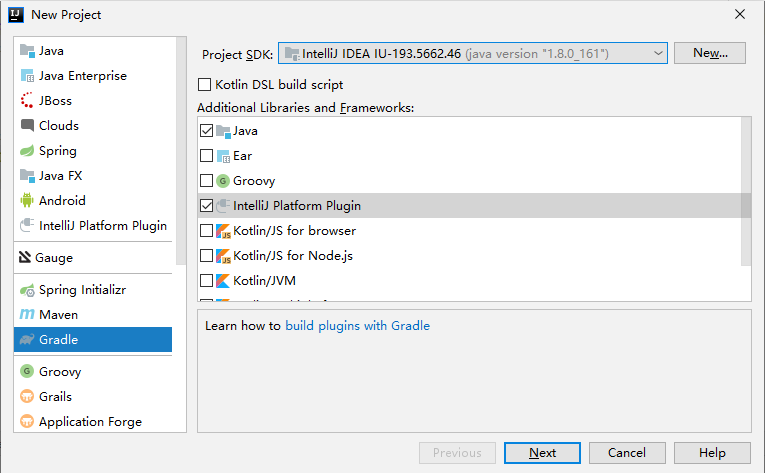
Task: Click the Java framework folder icon in libraries list
Action: tap(223, 131)
